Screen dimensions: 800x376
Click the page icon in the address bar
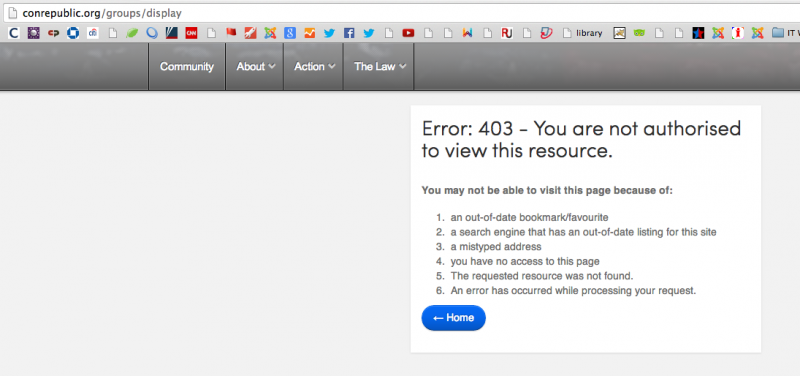pyautogui.click(x=13, y=13)
